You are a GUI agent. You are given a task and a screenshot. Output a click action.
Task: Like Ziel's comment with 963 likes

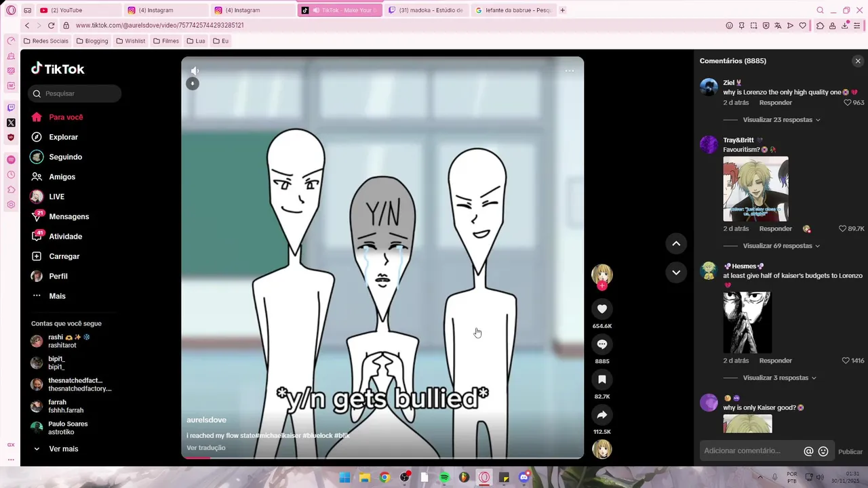click(x=847, y=103)
